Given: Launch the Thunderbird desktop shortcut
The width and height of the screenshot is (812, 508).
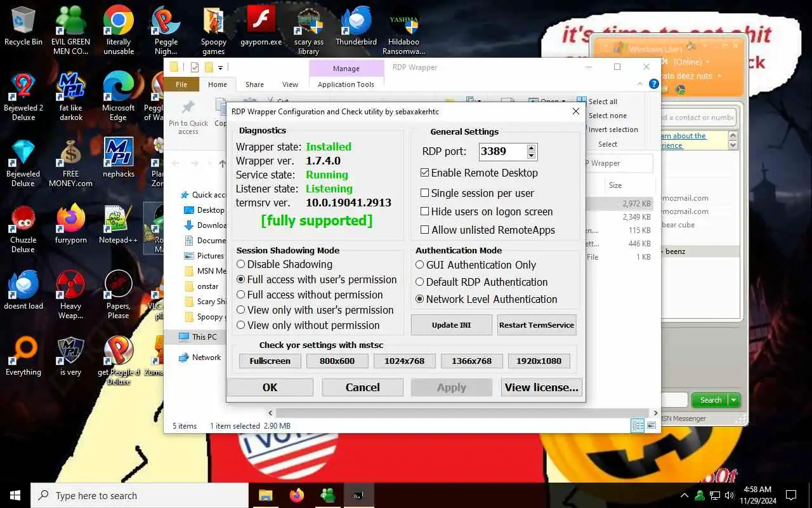Looking at the screenshot, I should tap(356, 27).
